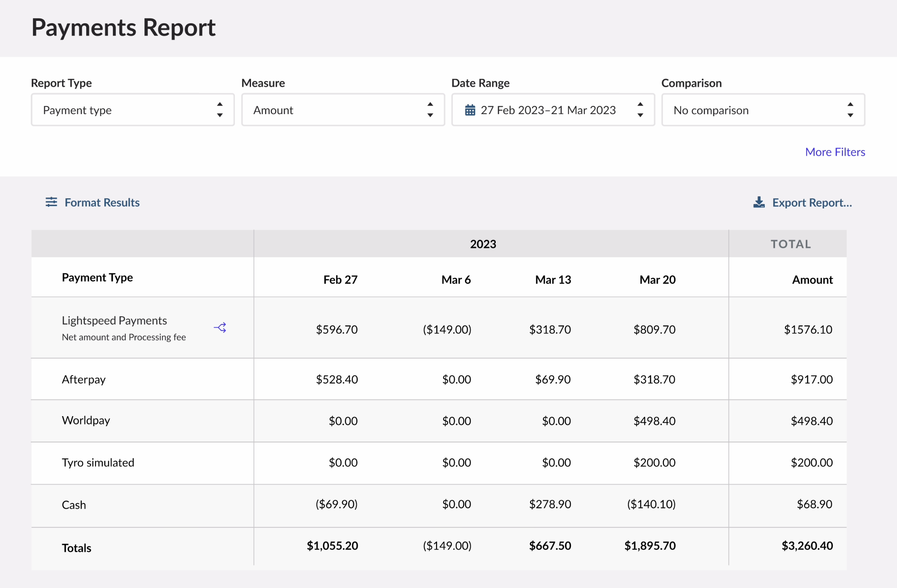This screenshot has height=588, width=897.
Task: Click the More Filters link
Action: (x=835, y=152)
